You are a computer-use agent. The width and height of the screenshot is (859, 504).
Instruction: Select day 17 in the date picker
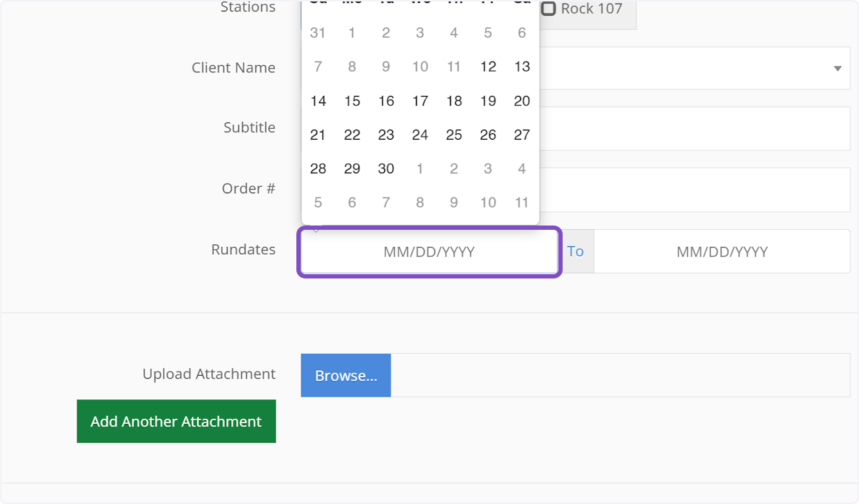pos(420,101)
